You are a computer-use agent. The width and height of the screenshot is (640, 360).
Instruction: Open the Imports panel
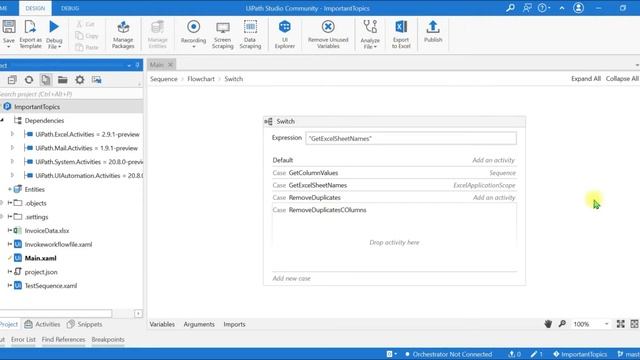pos(234,324)
